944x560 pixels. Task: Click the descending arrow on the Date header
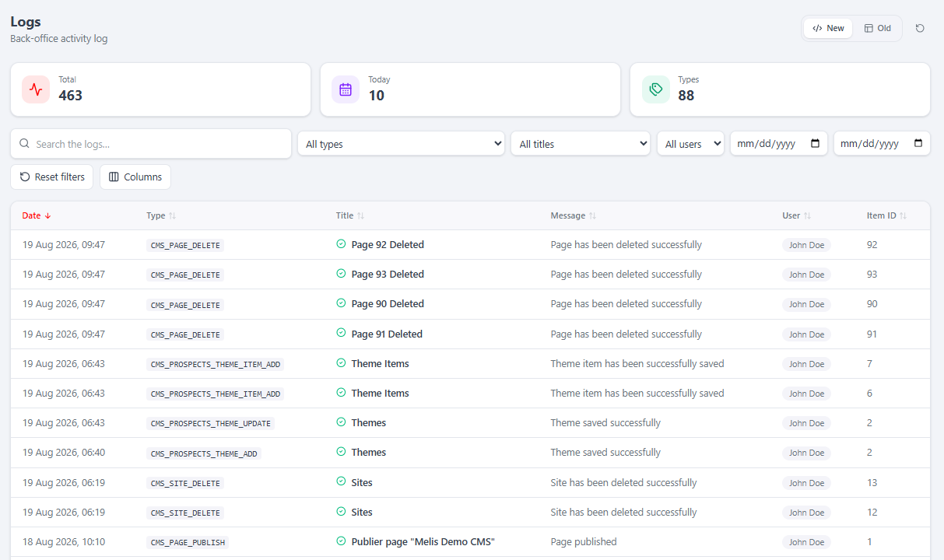(x=47, y=216)
